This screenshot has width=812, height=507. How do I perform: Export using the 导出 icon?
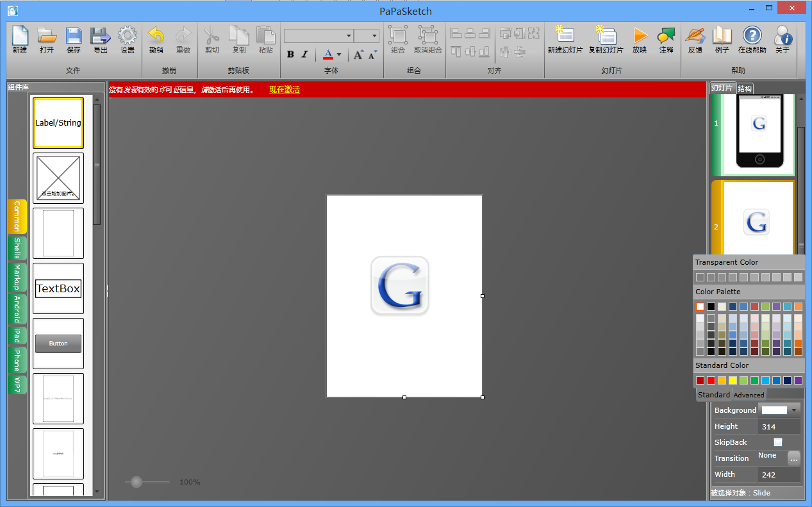point(101,40)
